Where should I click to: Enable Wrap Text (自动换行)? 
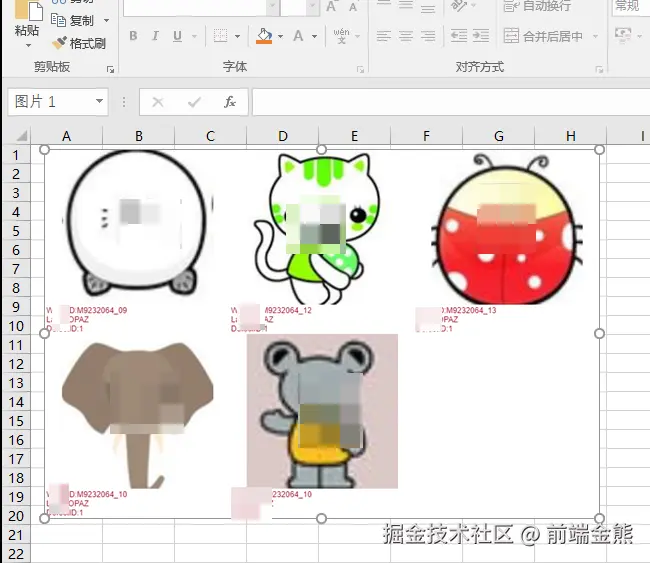coord(537,6)
